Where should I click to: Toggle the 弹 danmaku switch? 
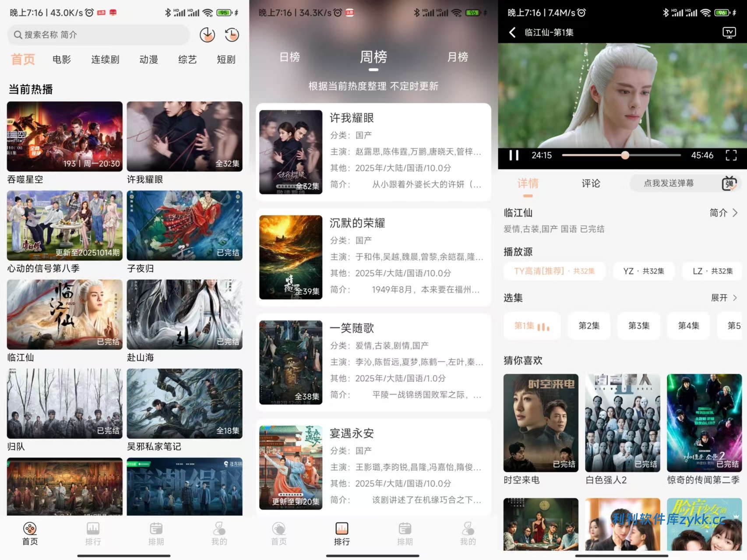point(729,183)
